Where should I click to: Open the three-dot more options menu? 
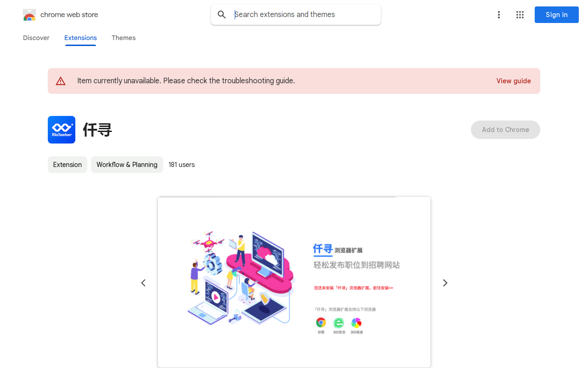[499, 15]
